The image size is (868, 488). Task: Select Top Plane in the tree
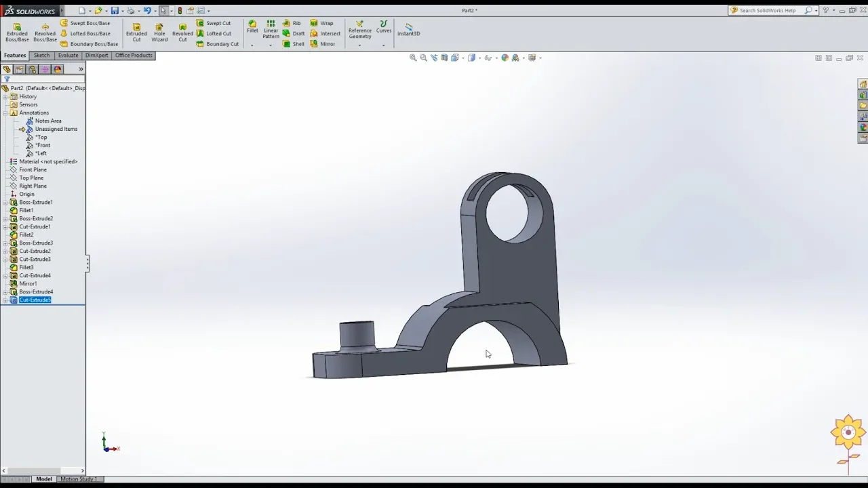(x=31, y=178)
